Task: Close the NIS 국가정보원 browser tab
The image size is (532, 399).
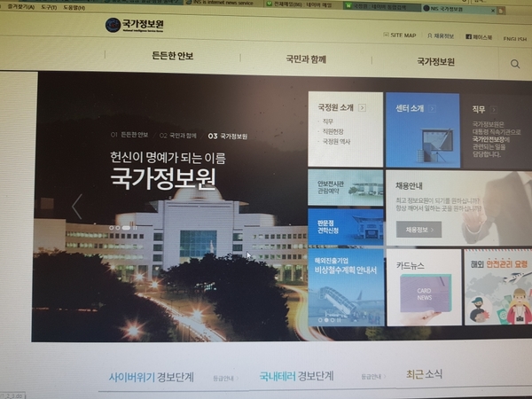Action: (x=493, y=11)
